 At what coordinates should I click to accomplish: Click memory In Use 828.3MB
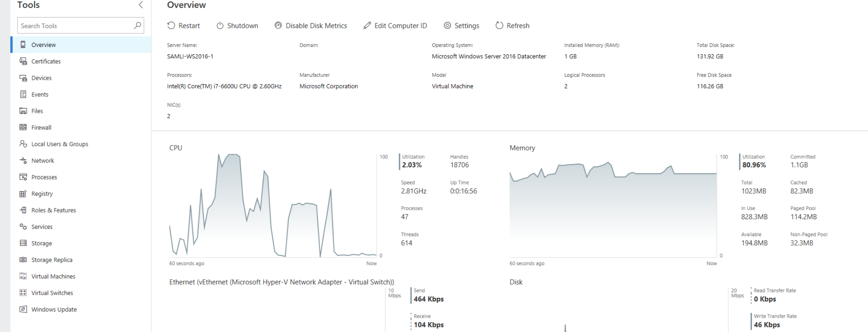[754, 217]
